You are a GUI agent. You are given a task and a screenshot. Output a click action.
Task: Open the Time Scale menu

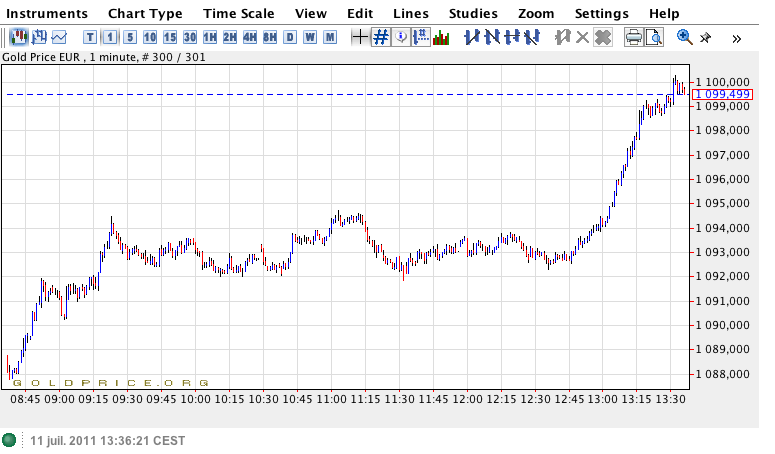pos(239,14)
